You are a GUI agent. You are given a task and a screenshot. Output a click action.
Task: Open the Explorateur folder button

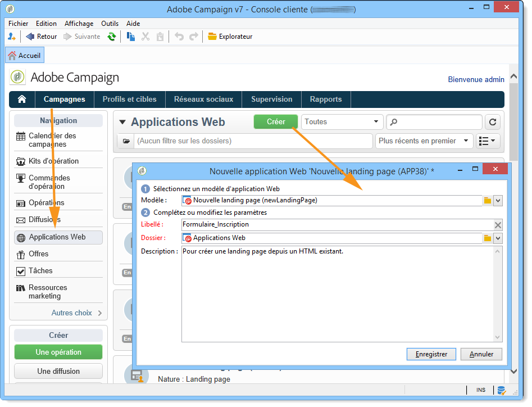click(x=230, y=37)
